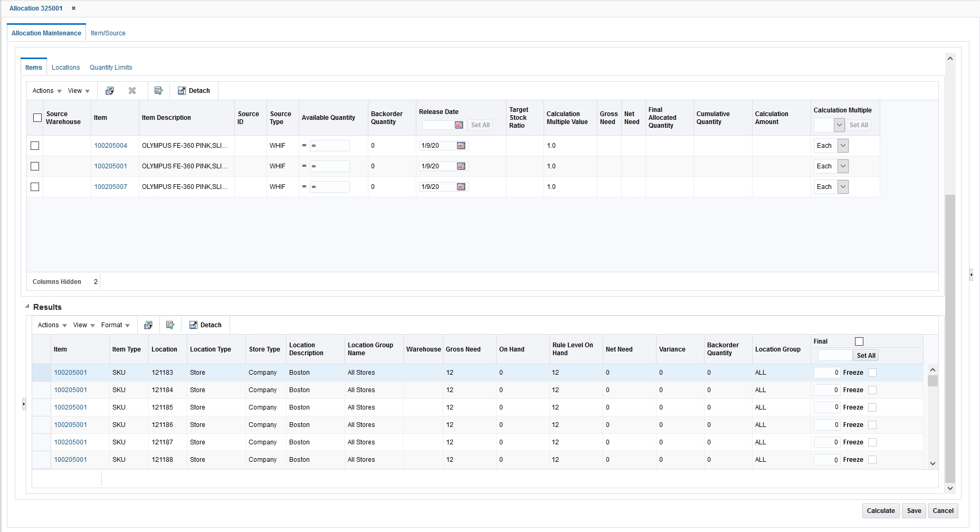Detach the Items table

[x=194, y=90]
